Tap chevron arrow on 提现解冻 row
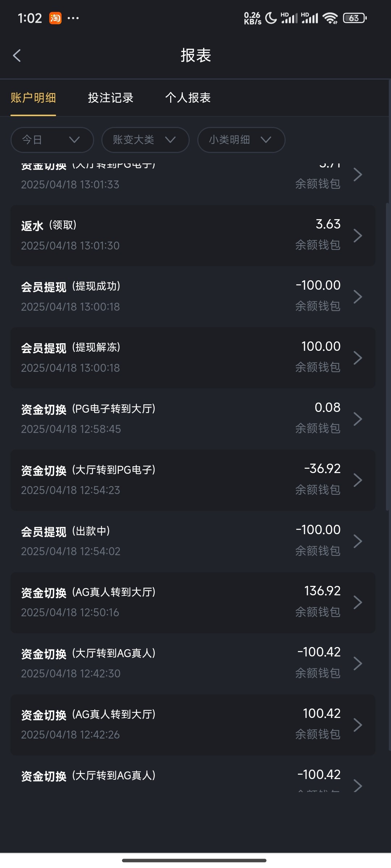This screenshot has height=868, width=391. pos(358,358)
